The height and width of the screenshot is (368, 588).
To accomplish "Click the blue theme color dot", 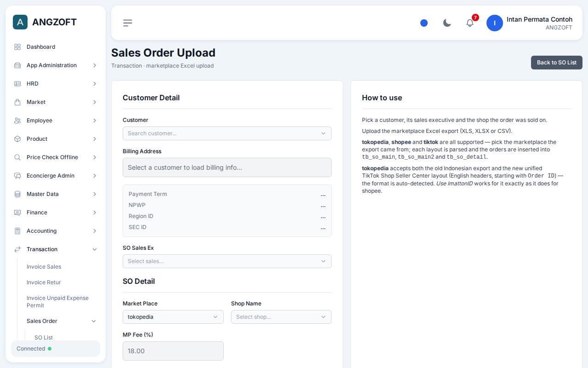I will click(x=424, y=23).
